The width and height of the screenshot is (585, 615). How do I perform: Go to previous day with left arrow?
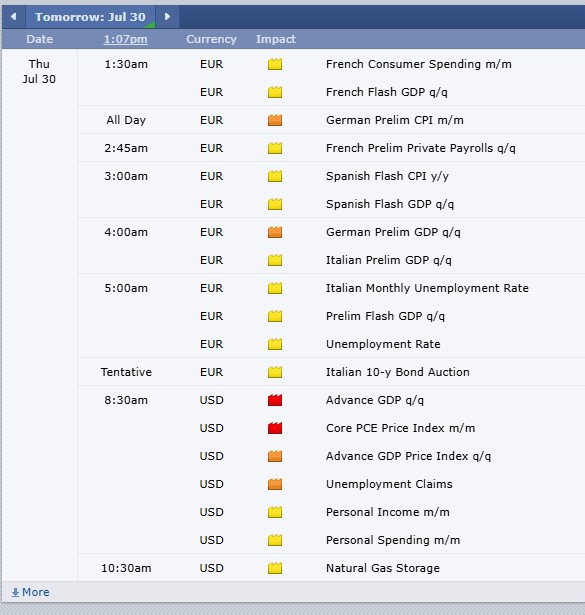point(14,17)
